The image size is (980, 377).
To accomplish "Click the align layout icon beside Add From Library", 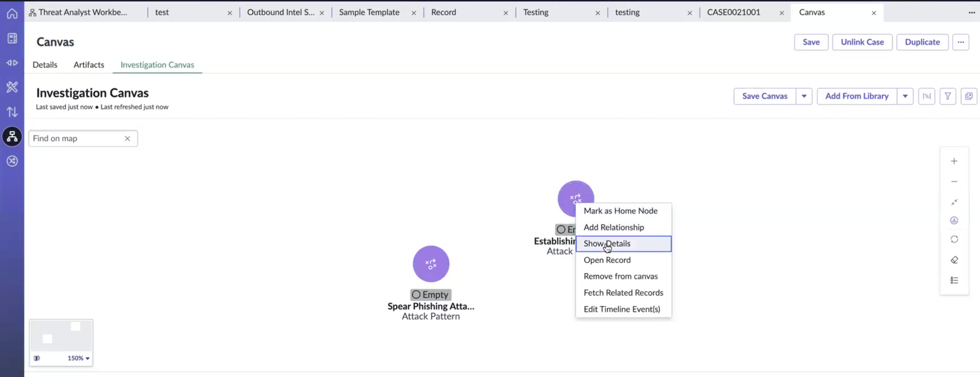I will coord(927,97).
